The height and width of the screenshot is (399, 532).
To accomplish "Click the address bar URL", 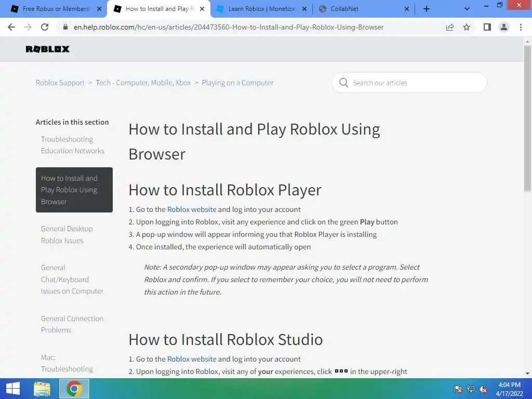I will tap(229, 27).
